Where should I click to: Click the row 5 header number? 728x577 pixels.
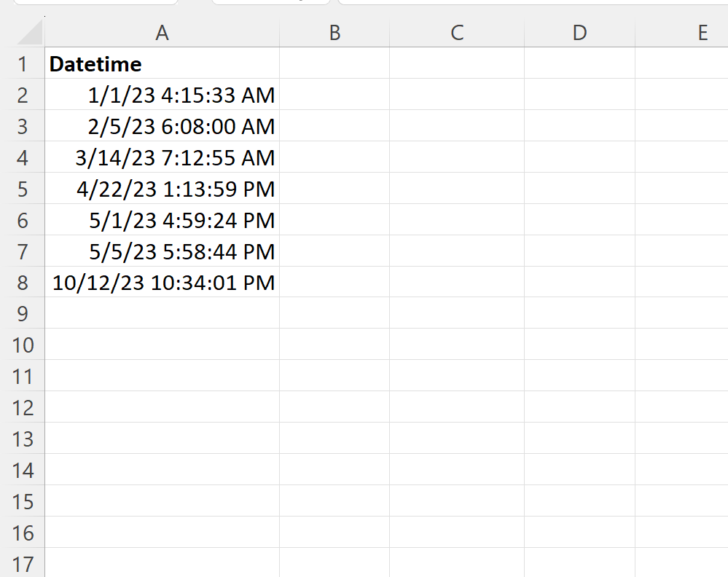pos(22,189)
